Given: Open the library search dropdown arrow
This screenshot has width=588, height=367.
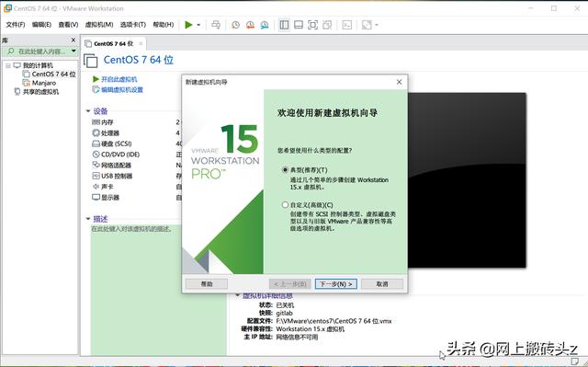Looking at the screenshot, I should tap(73, 51).
